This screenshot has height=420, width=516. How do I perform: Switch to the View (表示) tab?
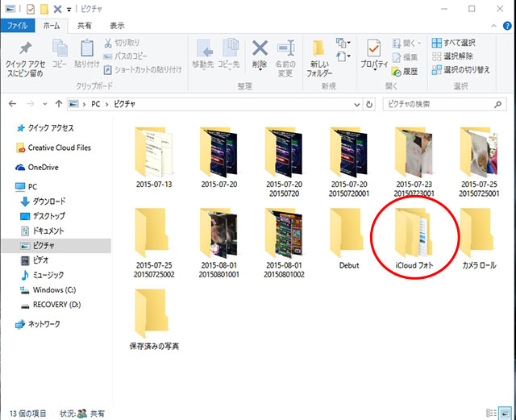117,26
